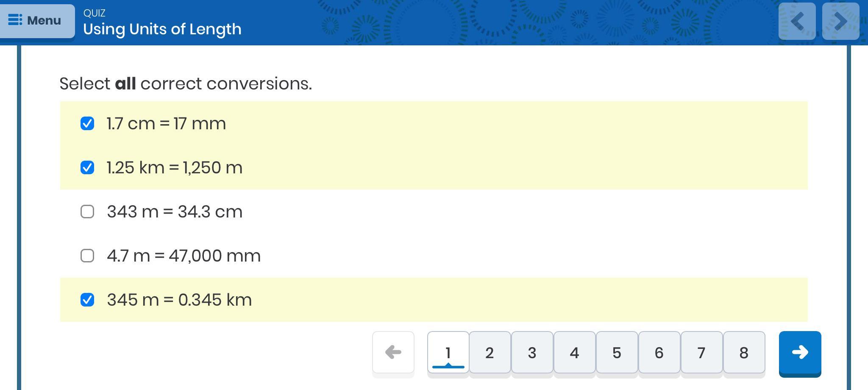Viewport: 868px width, 390px height.
Task: Click the 345 m = 0.345 km answer text
Action: point(179,300)
